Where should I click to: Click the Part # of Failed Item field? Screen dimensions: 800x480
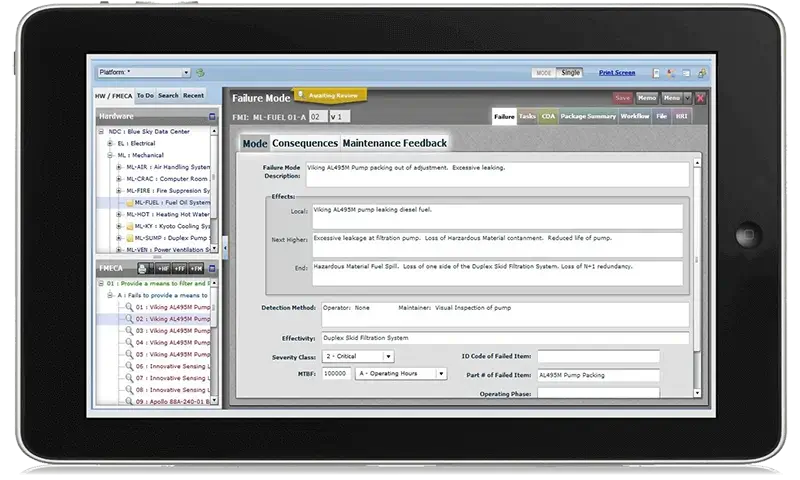point(598,375)
